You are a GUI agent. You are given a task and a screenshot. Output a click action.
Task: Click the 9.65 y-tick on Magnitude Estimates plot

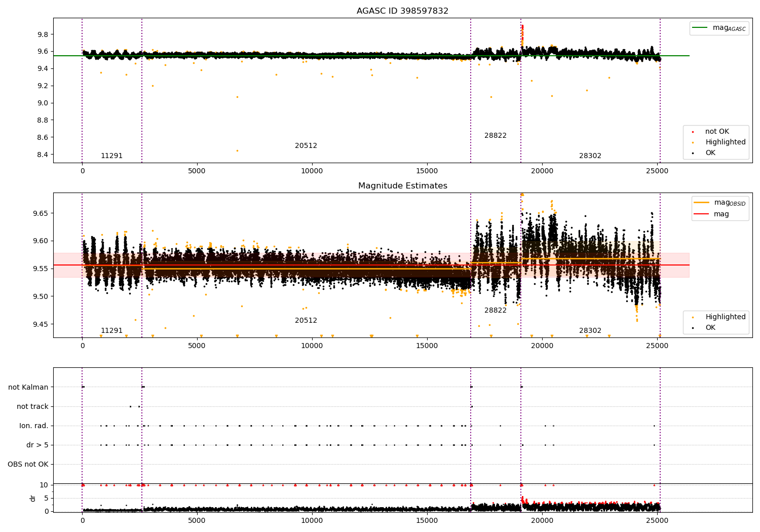tap(41, 213)
